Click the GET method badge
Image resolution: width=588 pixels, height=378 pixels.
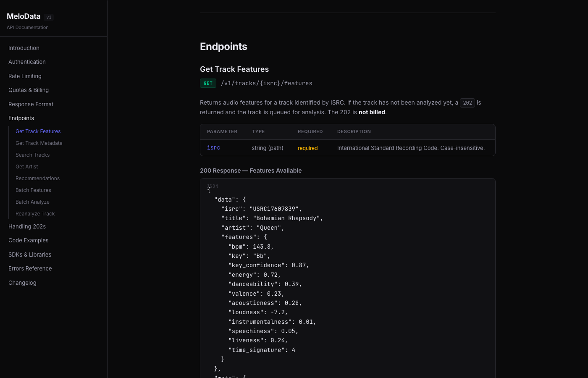point(208,83)
